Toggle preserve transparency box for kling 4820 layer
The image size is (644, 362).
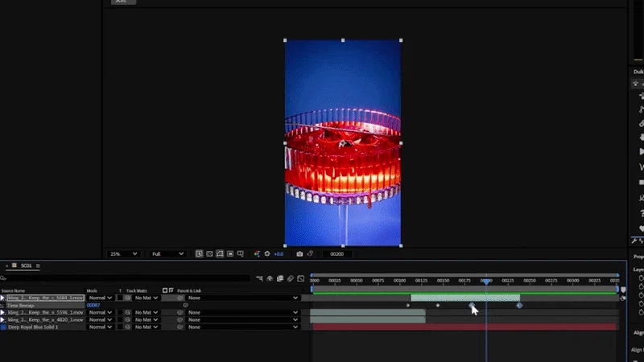coord(120,319)
